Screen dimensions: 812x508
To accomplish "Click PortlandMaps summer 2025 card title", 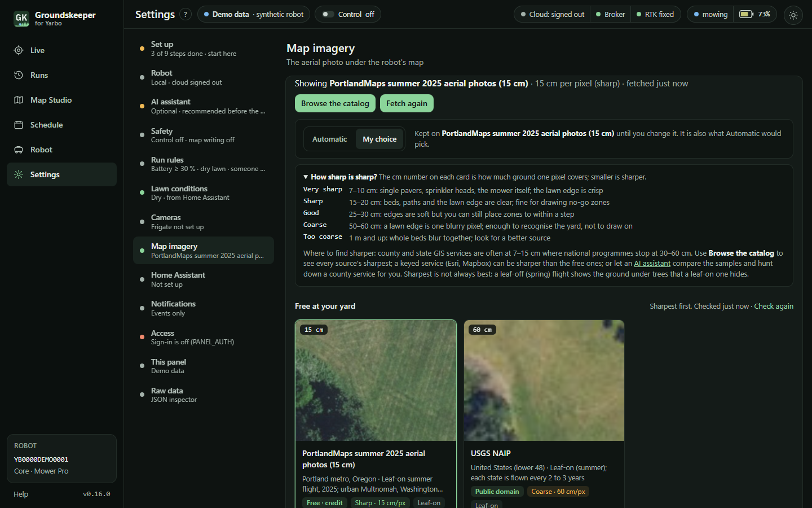I will [x=364, y=459].
